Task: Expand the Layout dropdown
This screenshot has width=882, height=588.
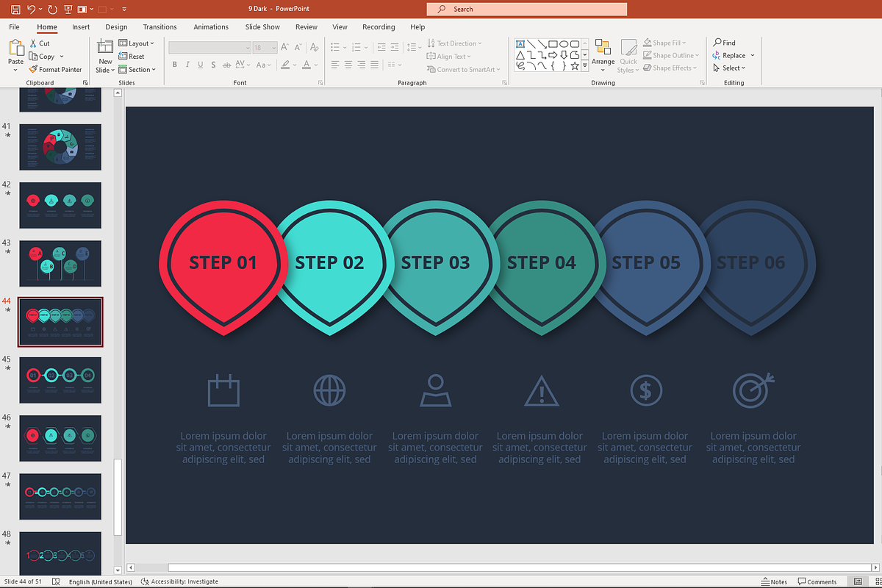Action: [137, 43]
